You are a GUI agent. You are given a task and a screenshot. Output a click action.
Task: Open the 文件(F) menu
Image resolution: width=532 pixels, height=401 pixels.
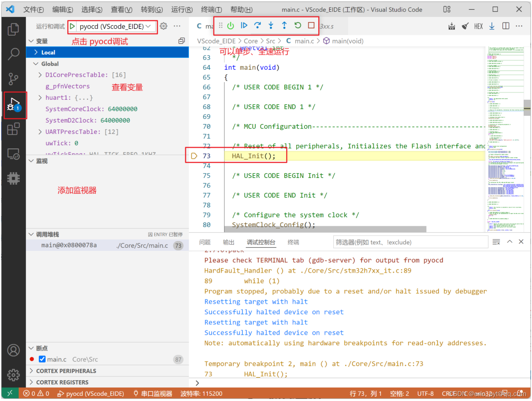click(34, 10)
